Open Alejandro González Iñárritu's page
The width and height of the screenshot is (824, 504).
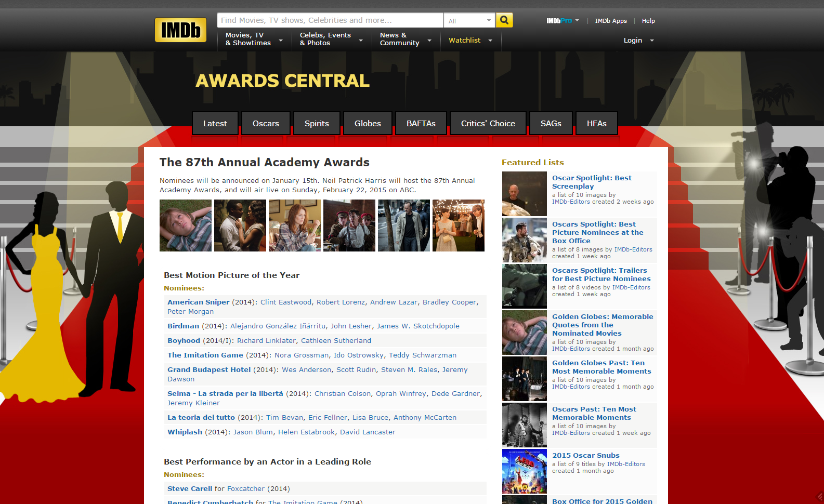coord(278,326)
